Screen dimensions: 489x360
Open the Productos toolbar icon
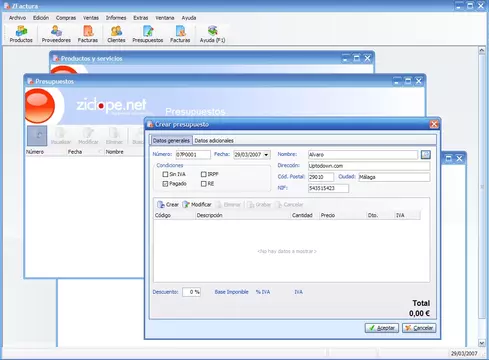pyautogui.click(x=21, y=34)
